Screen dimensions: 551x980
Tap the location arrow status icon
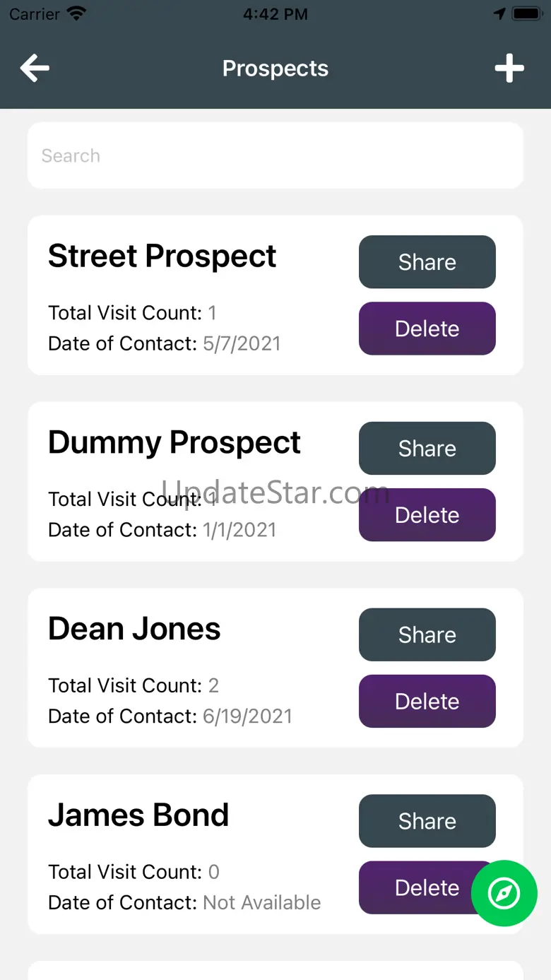(x=499, y=14)
